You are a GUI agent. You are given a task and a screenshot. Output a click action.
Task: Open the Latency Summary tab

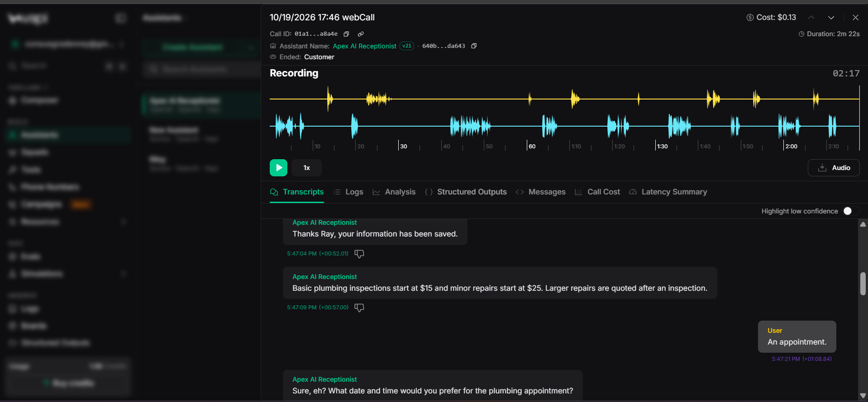coord(668,192)
